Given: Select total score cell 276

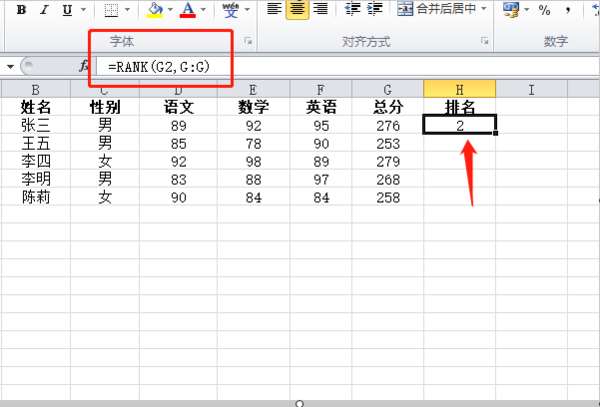Looking at the screenshot, I should coord(388,125).
